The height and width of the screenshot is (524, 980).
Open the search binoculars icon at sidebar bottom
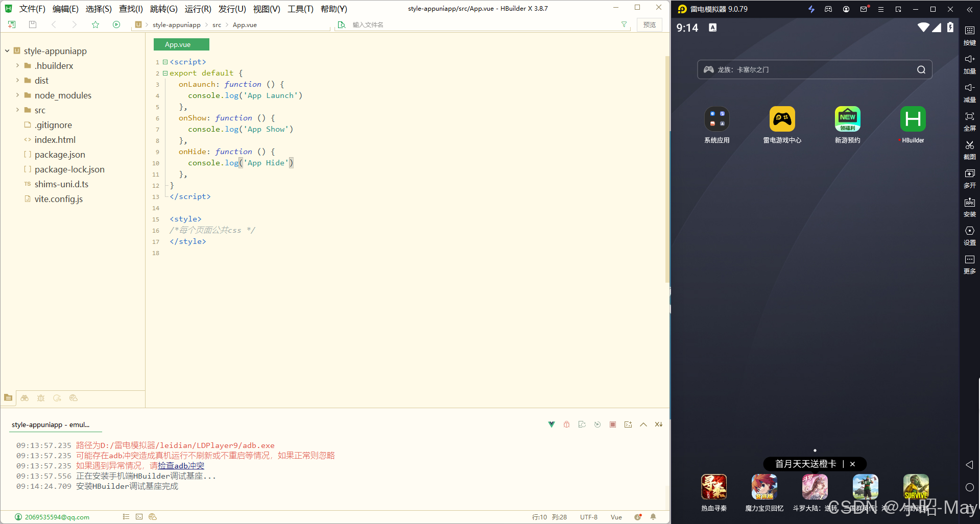pos(25,398)
